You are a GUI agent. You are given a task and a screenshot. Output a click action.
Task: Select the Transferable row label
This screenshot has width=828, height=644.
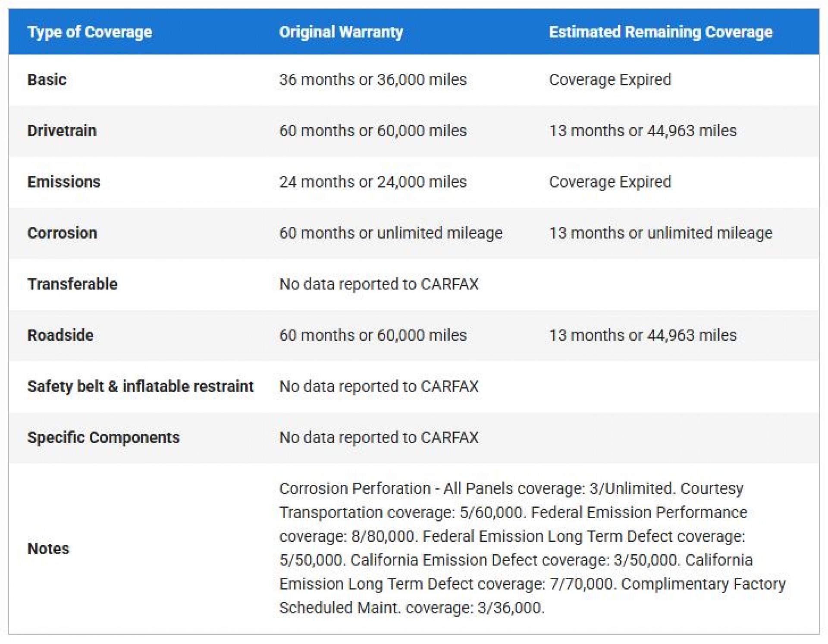[x=72, y=284]
